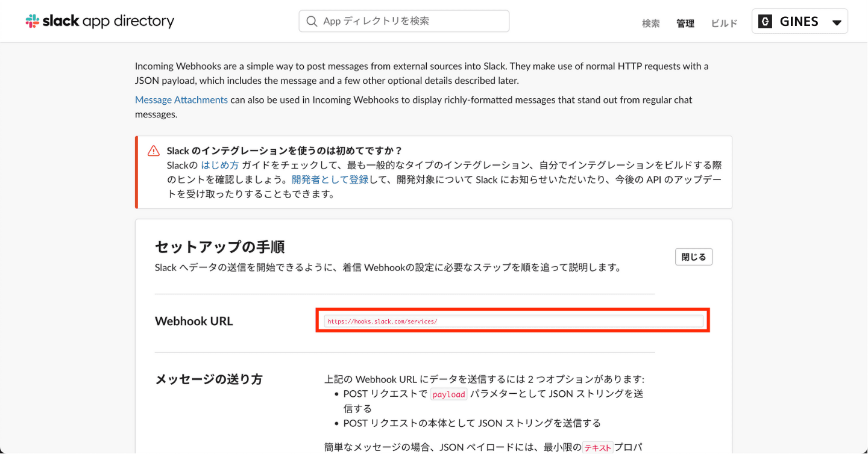Expand the GINES workspace dropdown arrow

pos(836,23)
